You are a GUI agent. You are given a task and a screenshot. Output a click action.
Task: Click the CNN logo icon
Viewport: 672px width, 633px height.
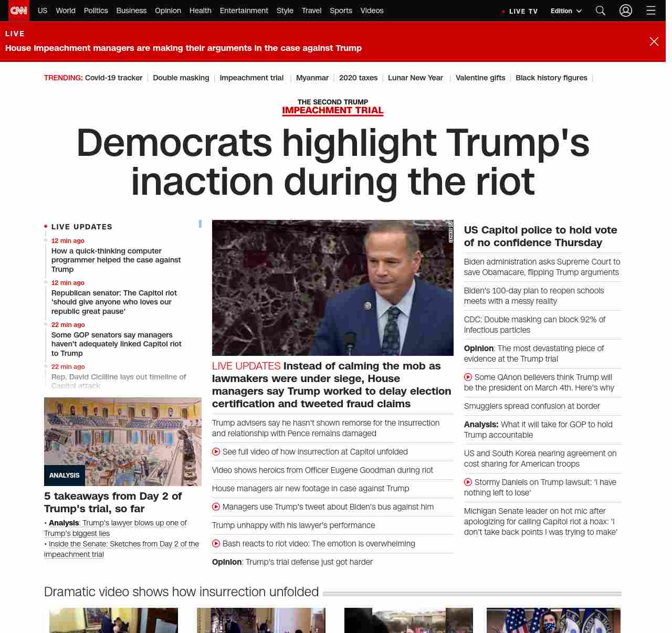coord(19,10)
